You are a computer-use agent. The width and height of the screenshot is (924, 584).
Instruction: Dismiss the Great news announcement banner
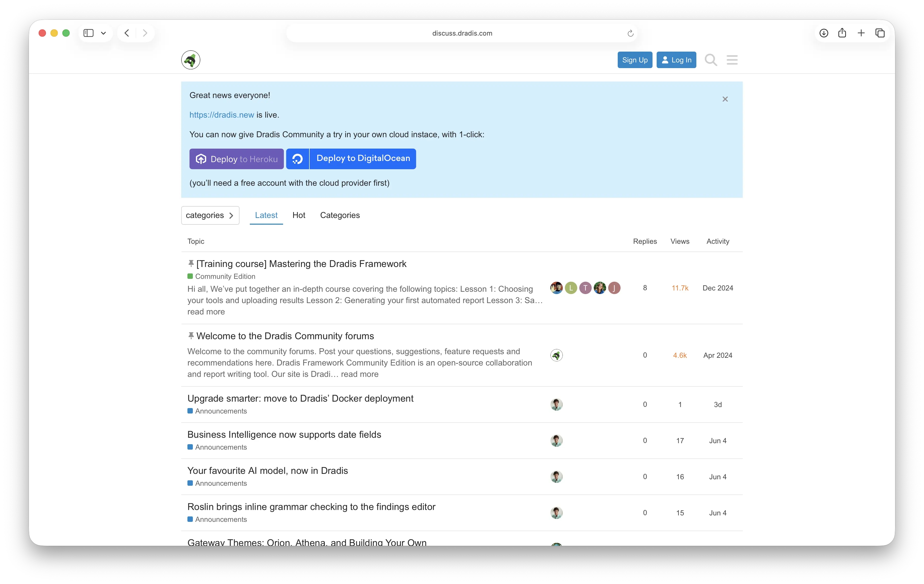click(725, 99)
